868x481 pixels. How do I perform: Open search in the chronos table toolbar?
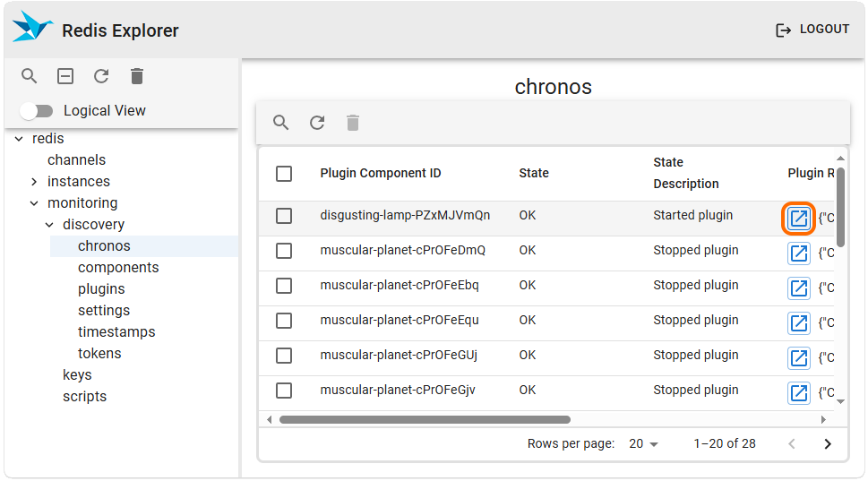(281, 123)
